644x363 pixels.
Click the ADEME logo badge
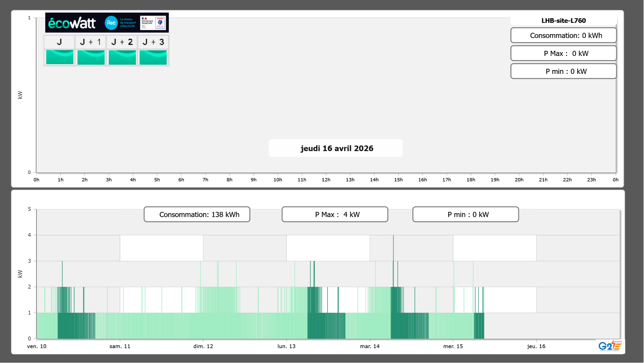pos(160,23)
